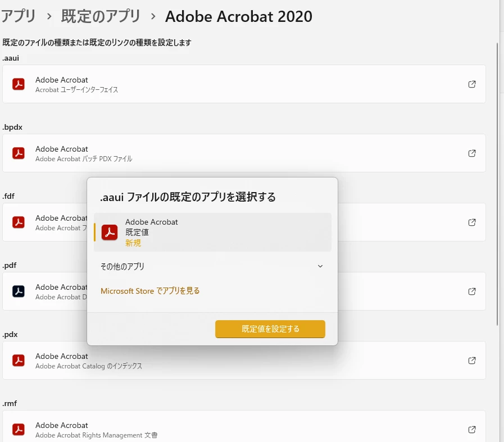Click the Adobe Acrobat icon in .bpdx row

pyautogui.click(x=19, y=153)
